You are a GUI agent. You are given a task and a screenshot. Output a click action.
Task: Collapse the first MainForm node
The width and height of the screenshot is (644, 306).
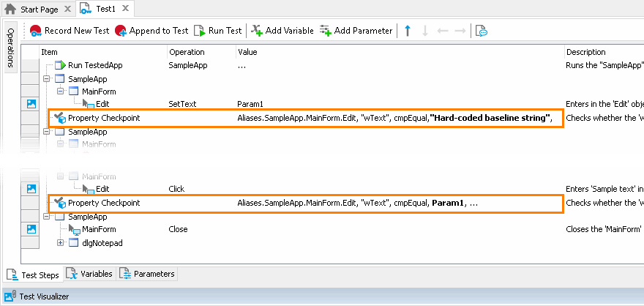point(60,92)
